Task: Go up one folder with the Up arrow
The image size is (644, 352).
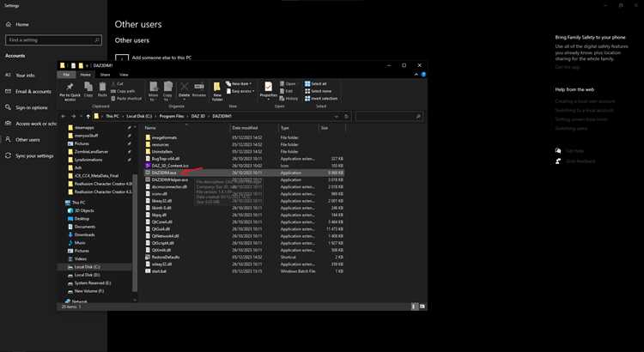Action: [88, 117]
